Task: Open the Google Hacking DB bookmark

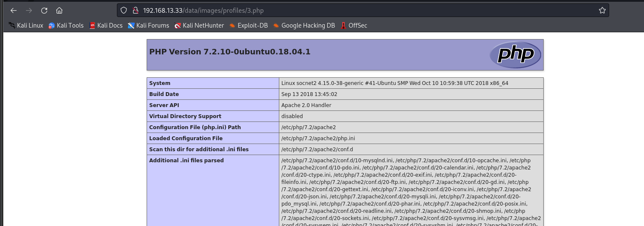Action: coord(304,25)
